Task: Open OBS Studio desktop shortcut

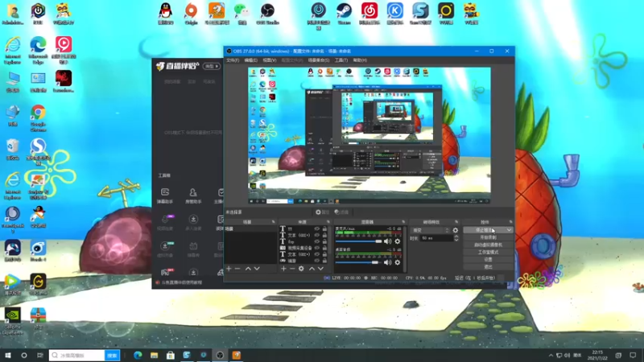Action: pos(267,14)
